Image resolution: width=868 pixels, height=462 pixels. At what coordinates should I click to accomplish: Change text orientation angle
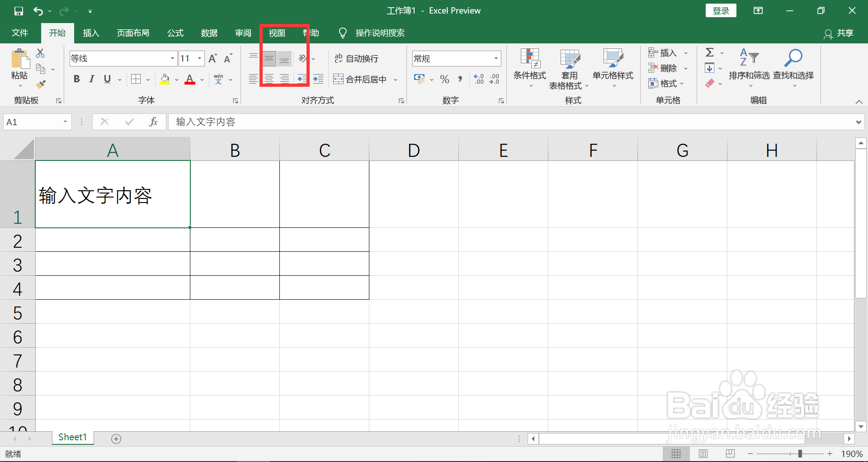tap(303, 58)
